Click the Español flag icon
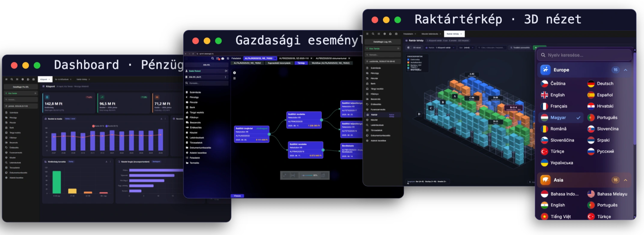Screen dimensions: 644x235 (x=591, y=95)
